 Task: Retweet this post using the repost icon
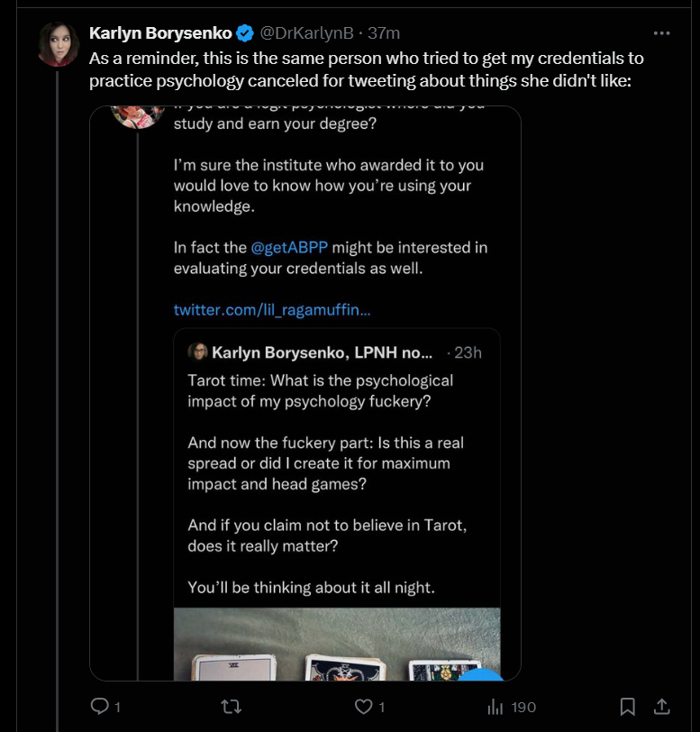click(231, 707)
